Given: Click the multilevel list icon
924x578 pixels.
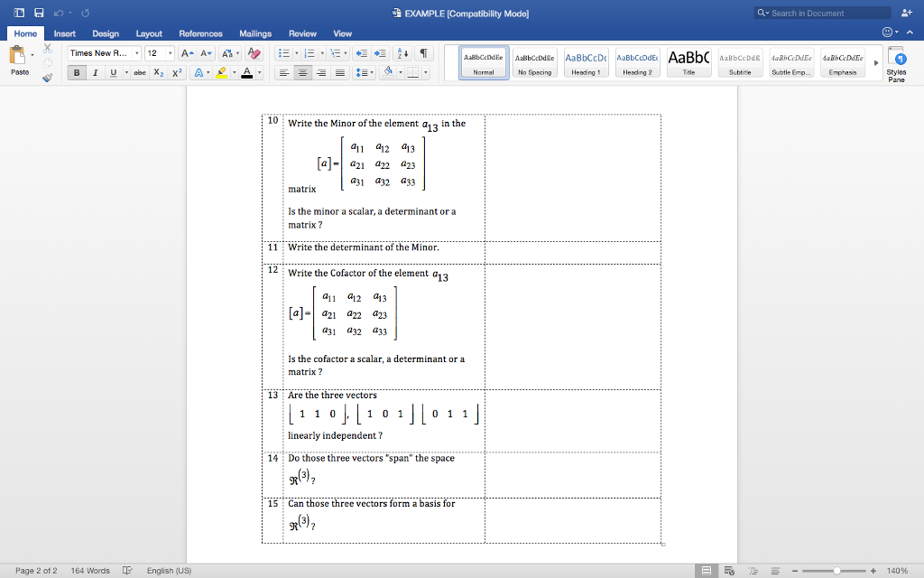Looking at the screenshot, I should pos(336,53).
